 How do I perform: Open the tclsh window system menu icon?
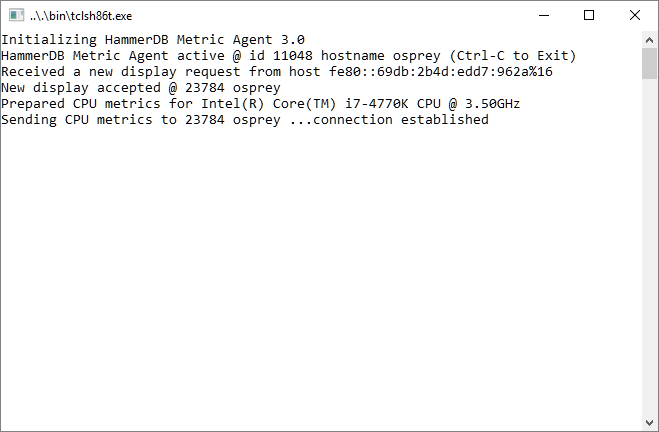[16, 16]
